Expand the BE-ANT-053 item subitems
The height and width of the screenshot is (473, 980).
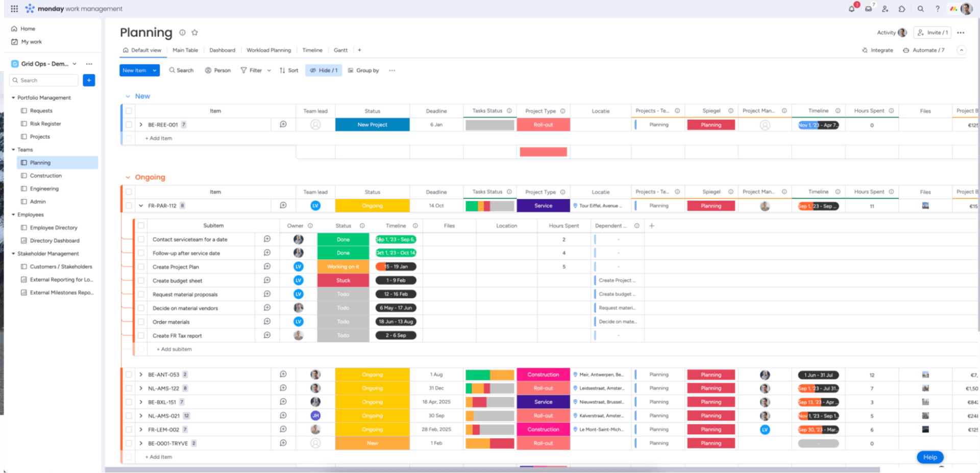(x=141, y=375)
